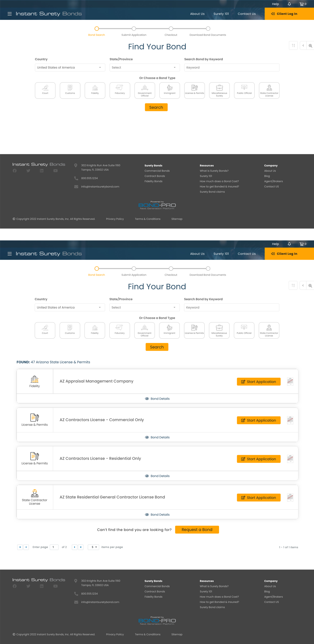Open hamburger menu on the page without results
The image size is (314, 644).
[10, 14]
